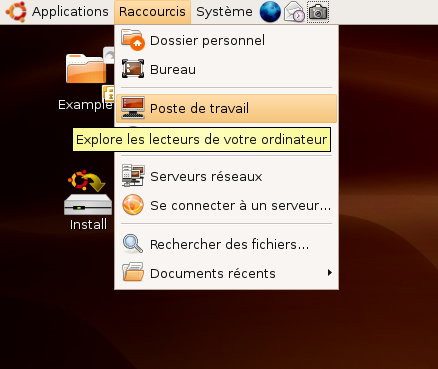Select Poste de travail
This screenshot has height=369, width=438.
[x=227, y=108]
